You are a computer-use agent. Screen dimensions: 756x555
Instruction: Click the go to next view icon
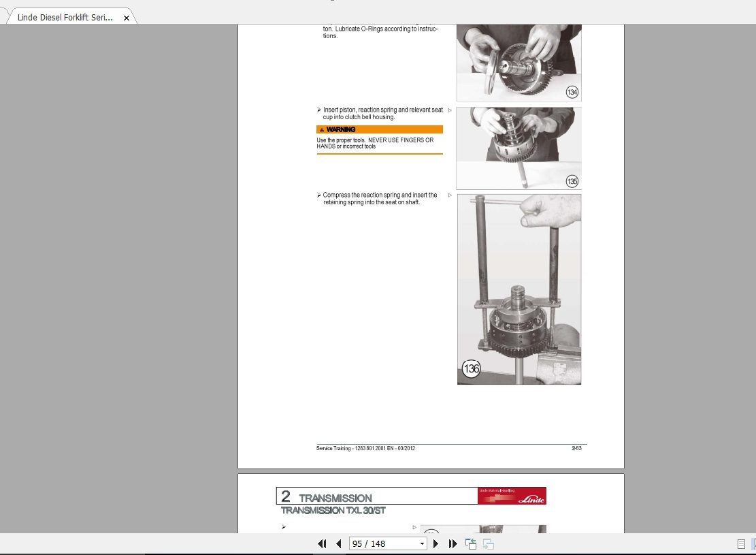tap(489, 544)
